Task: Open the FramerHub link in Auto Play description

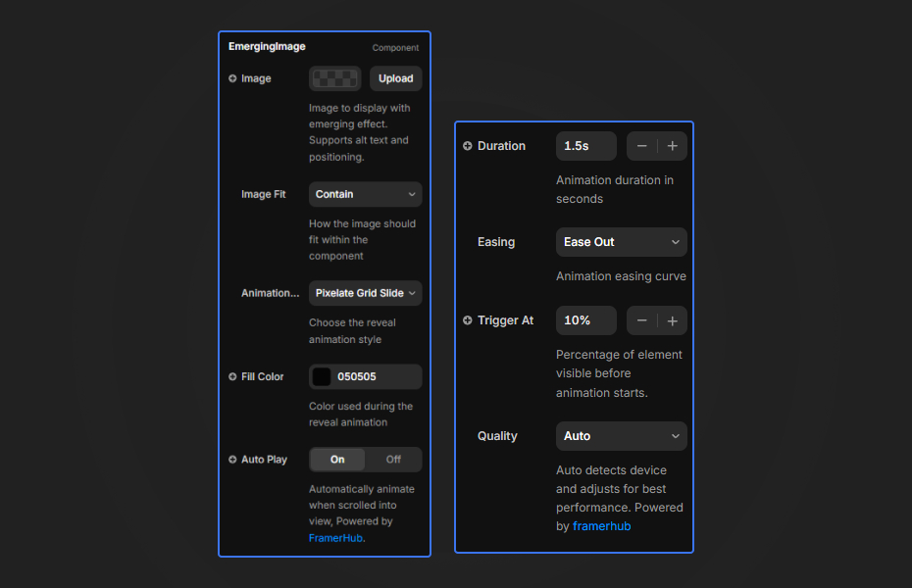Action: (335, 537)
